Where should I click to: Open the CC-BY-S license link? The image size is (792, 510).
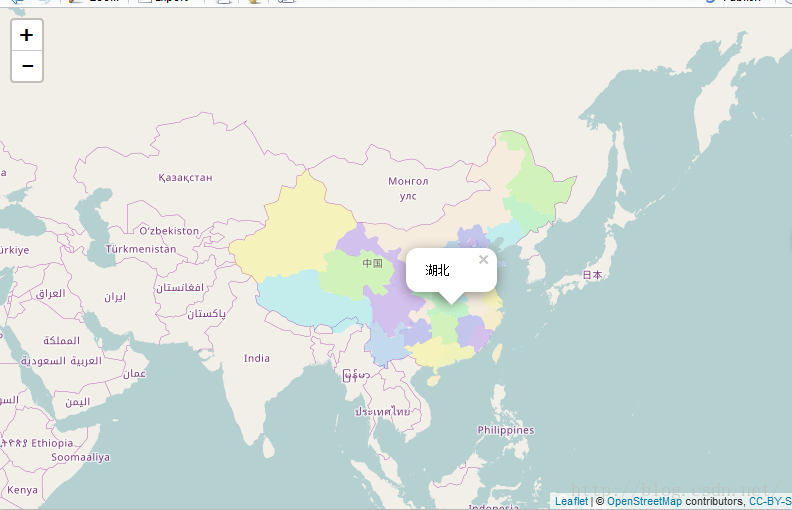(x=770, y=501)
